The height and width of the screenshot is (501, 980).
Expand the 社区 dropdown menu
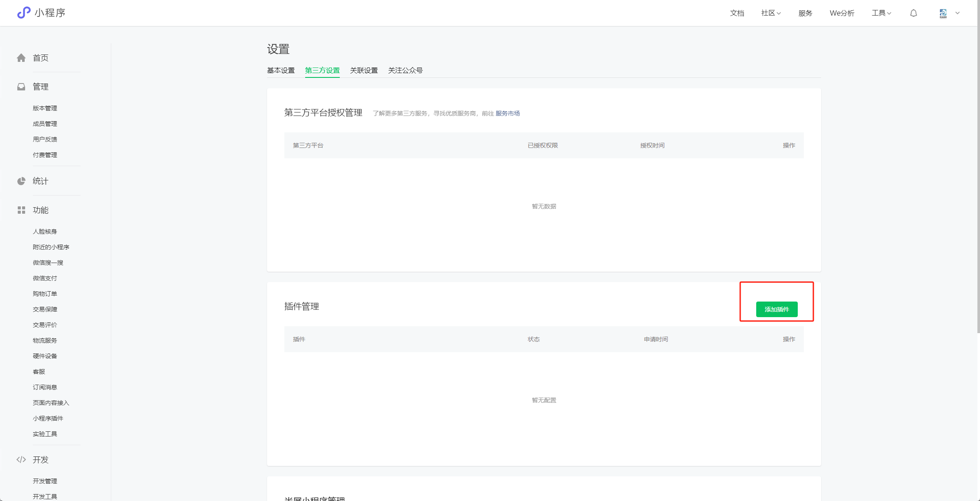(x=771, y=13)
